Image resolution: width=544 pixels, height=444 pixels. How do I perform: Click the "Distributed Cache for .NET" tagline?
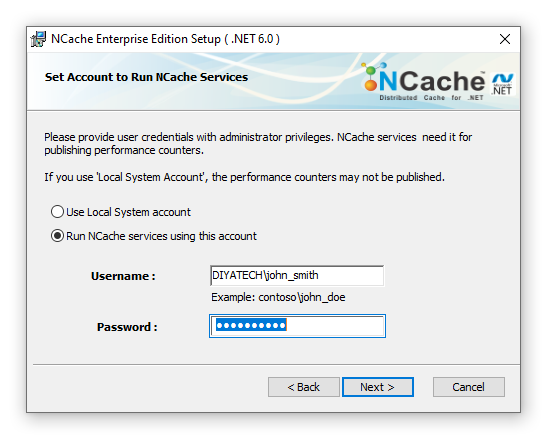[431, 98]
